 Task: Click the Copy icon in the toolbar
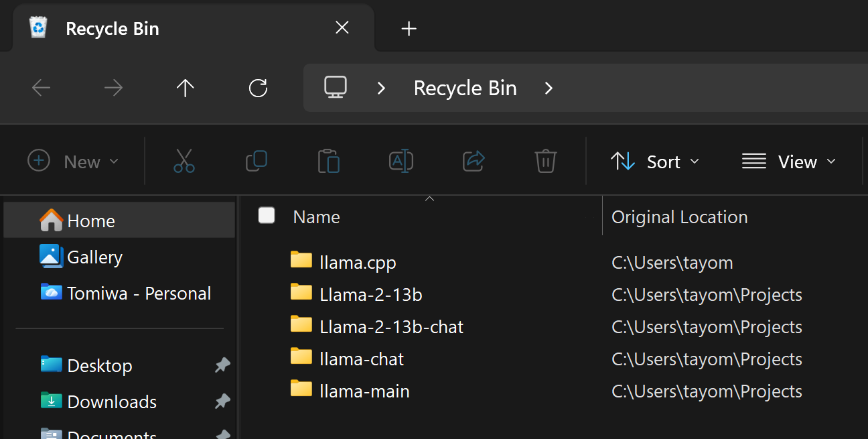(x=257, y=161)
